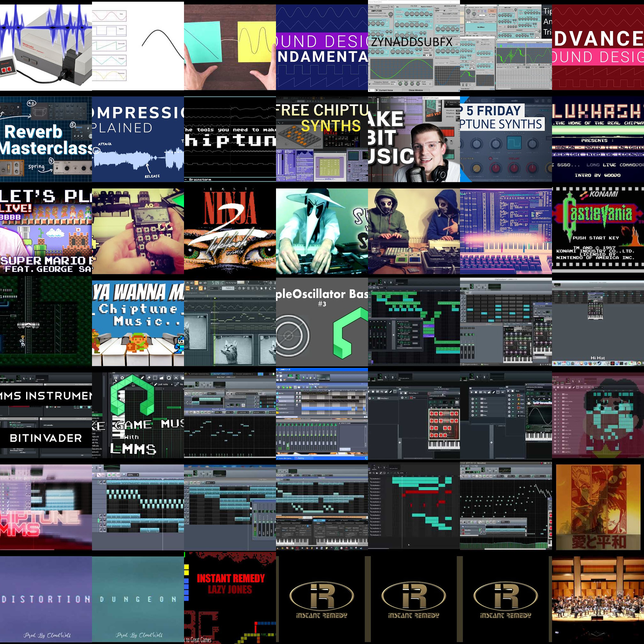Screen dimensions: 644x644
Task: Select the dark green platformer game thumbnail
Action: coord(46,322)
